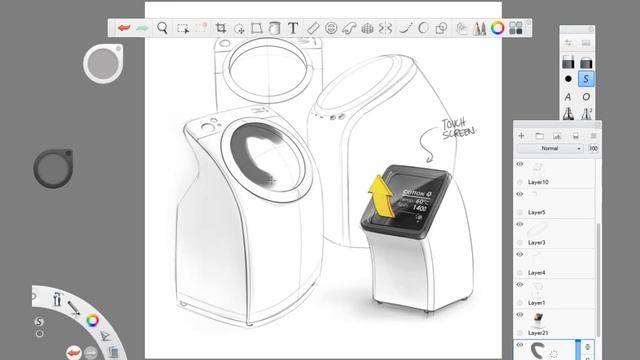Select the pencil tool in corner lagoon
The image size is (640, 360).
pyautogui.click(x=74, y=308)
